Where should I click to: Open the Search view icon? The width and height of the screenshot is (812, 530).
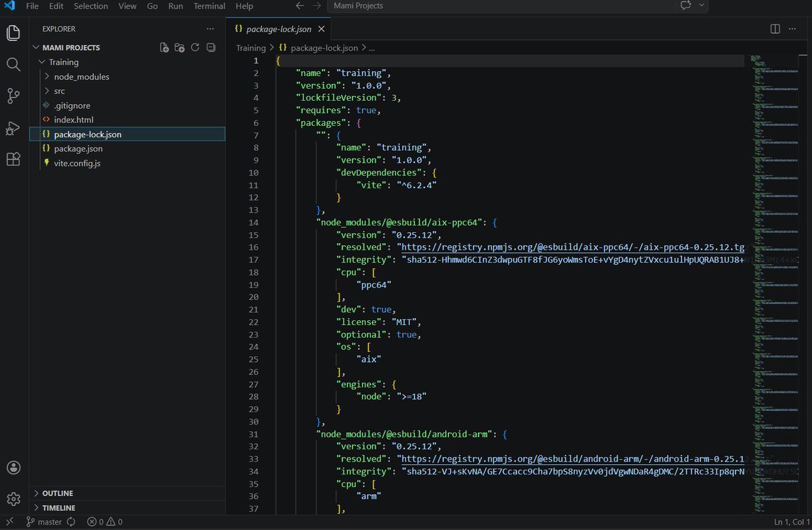pos(14,64)
